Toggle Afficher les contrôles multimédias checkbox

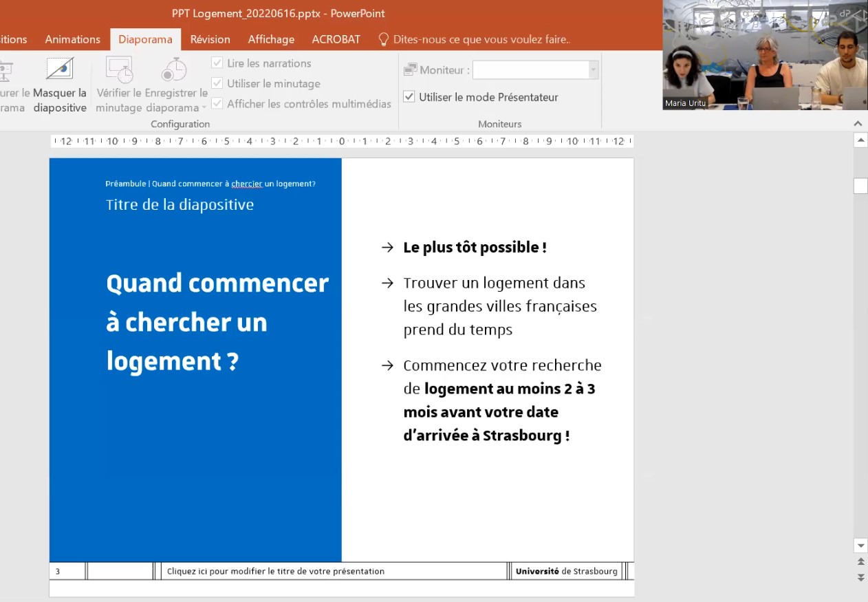pyautogui.click(x=217, y=104)
